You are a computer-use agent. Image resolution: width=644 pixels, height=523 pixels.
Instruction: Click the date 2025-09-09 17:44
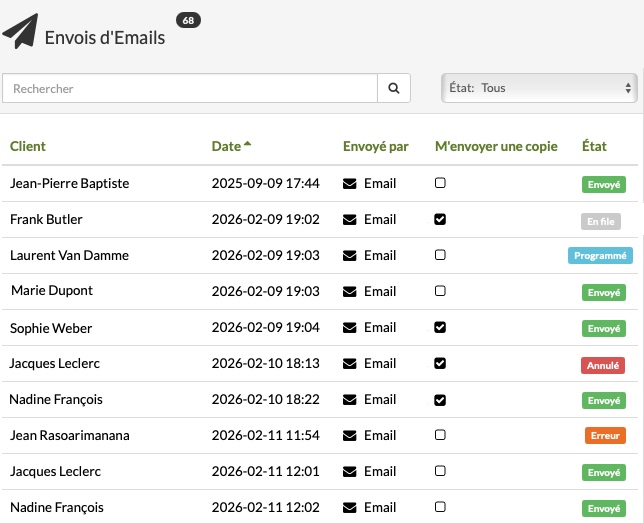point(265,183)
